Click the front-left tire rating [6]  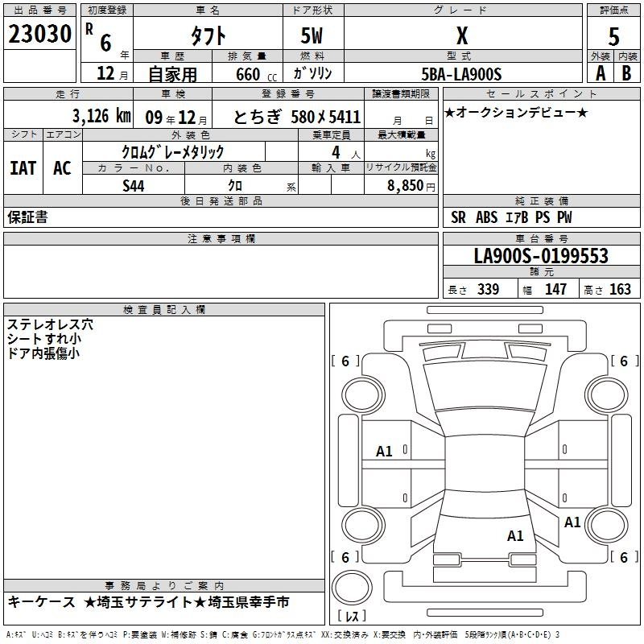(345, 361)
